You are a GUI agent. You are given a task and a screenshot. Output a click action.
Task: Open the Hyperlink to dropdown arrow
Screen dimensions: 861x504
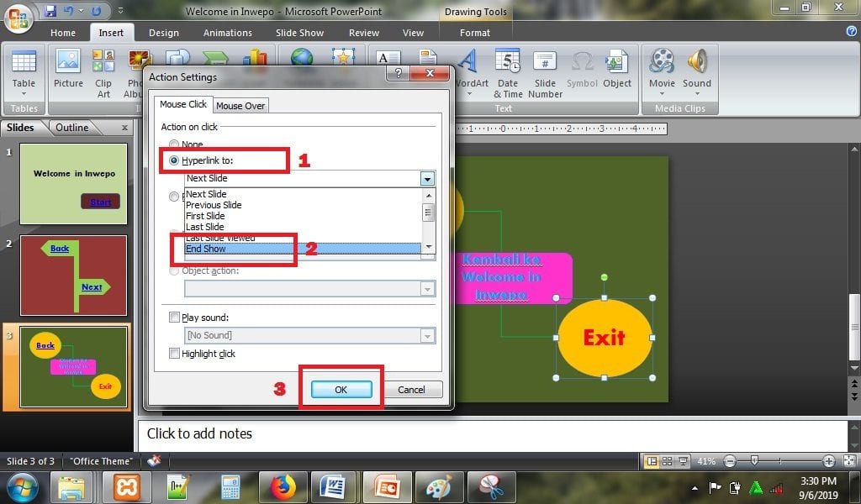pyautogui.click(x=427, y=178)
